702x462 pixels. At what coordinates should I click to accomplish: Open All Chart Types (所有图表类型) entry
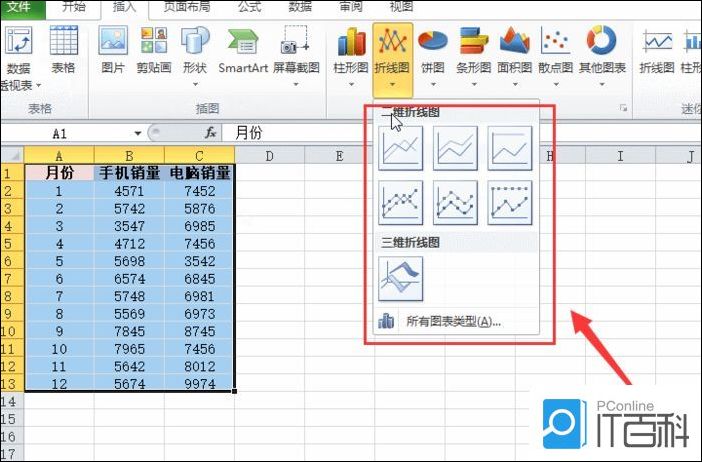456,321
